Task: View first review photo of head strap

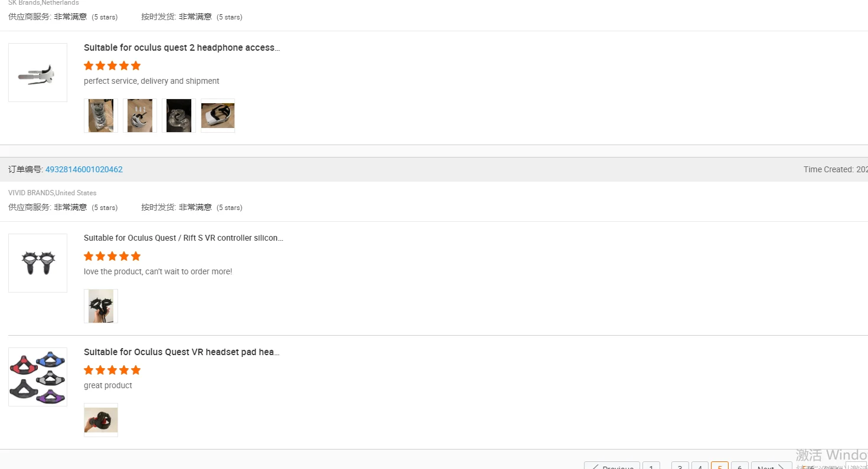Action: [101, 116]
